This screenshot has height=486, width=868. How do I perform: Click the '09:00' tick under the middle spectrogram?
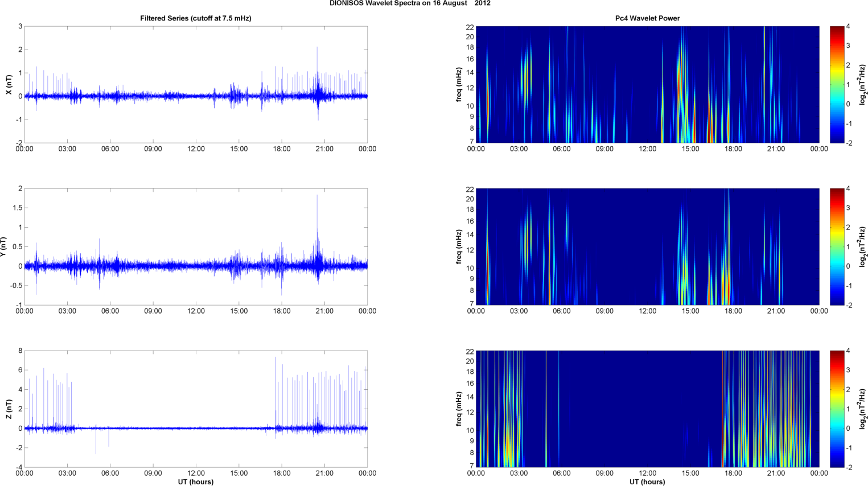pyautogui.click(x=604, y=311)
